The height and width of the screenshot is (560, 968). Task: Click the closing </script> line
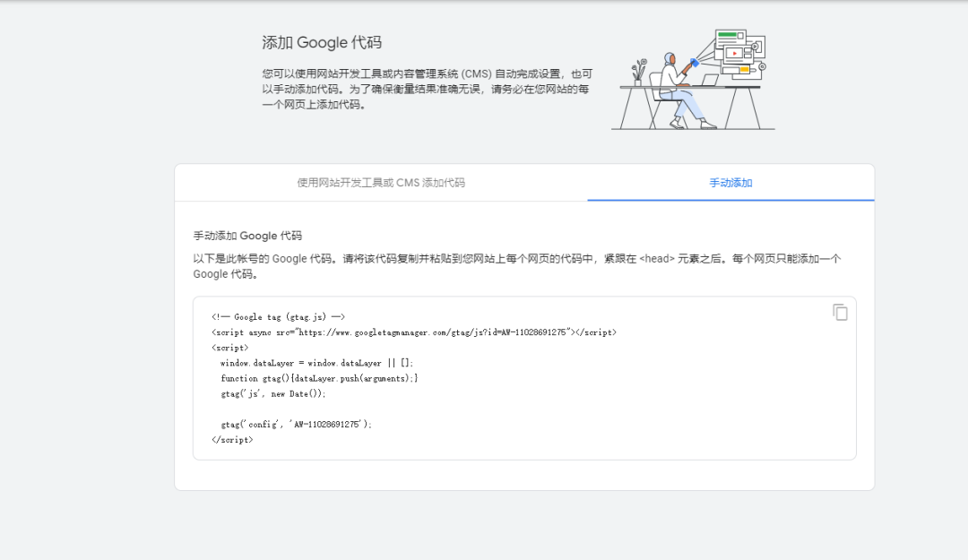(x=232, y=440)
